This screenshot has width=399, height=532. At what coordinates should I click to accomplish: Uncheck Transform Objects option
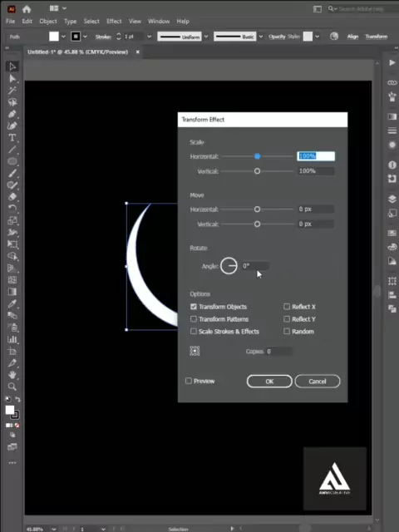point(194,307)
